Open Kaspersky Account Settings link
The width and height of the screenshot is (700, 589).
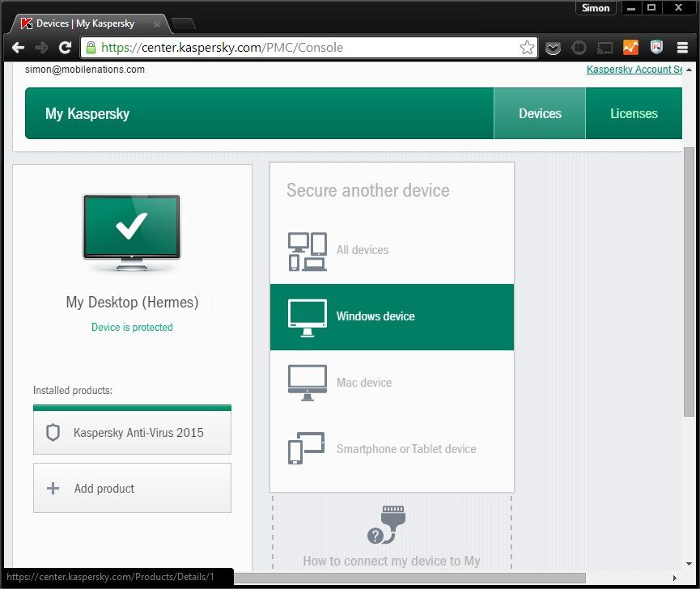coord(634,69)
